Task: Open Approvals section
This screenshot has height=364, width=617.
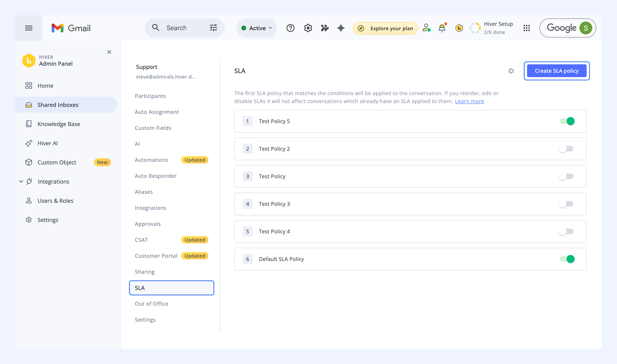Action: click(148, 224)
